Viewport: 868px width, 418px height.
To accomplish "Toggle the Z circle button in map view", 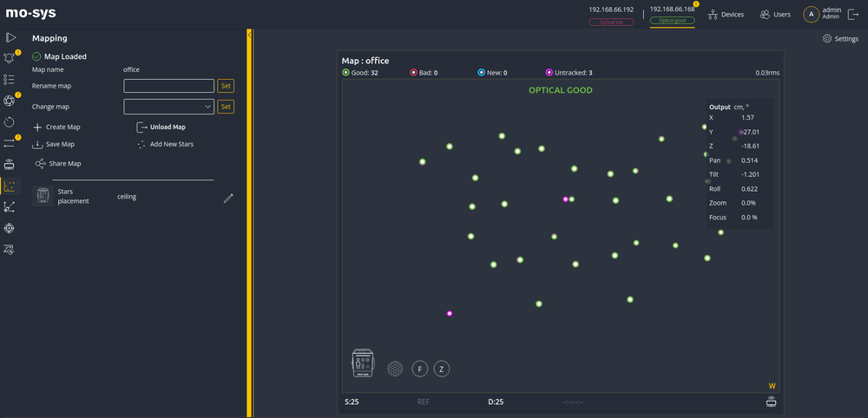I will point(442,369).
